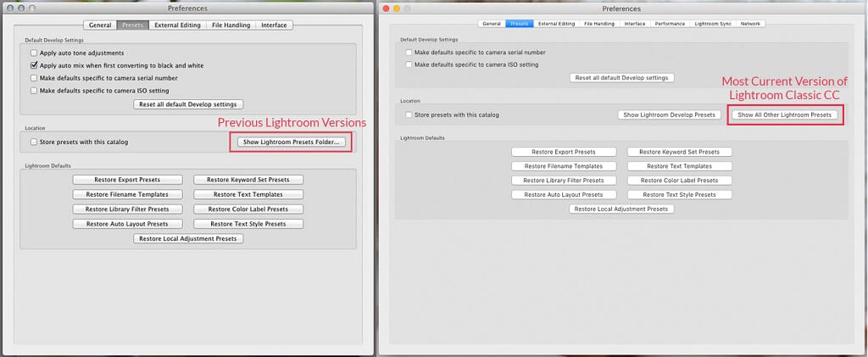The height and width of the screenshot is (357, 868).
Task: Choose File Handling in the Classic CC Preferences window
Action: (599, 24)
